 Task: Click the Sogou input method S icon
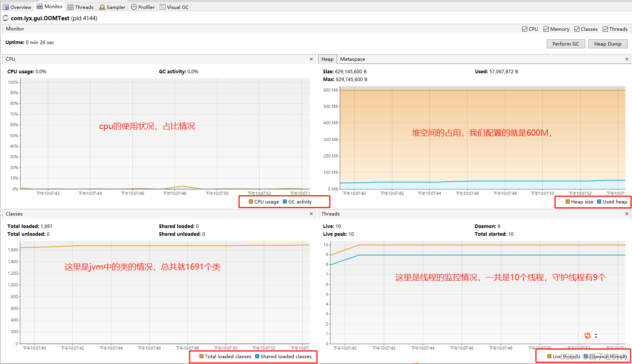588,336
